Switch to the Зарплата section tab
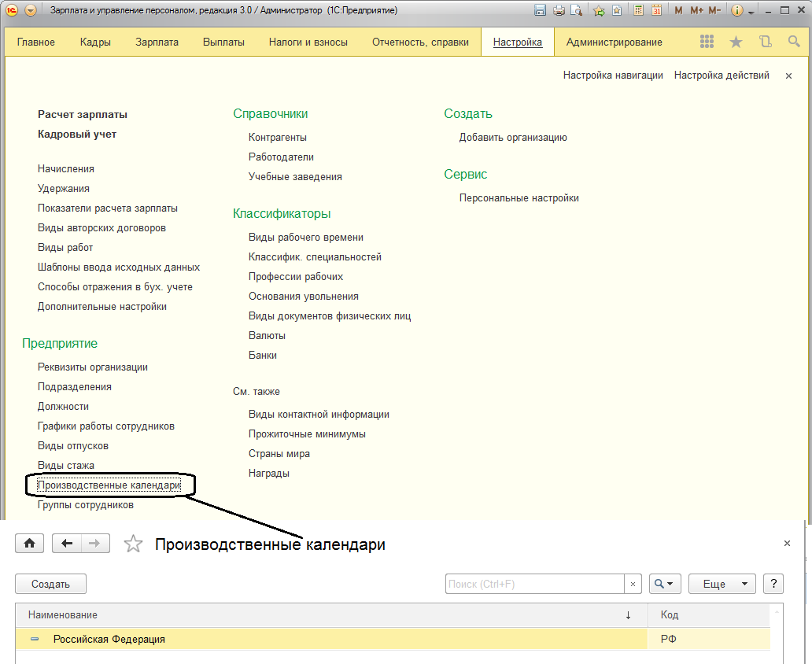 click(x=157, y=42)
